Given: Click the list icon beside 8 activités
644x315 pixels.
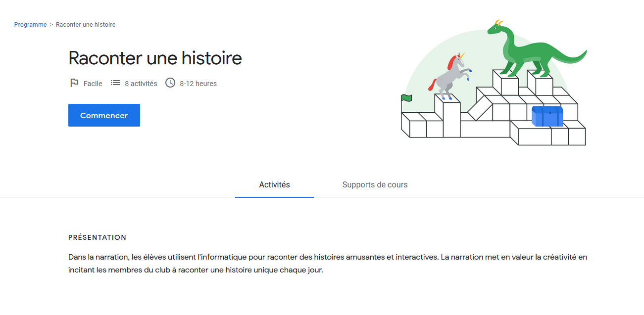Looking at the screenshot, I should (115, 83).
